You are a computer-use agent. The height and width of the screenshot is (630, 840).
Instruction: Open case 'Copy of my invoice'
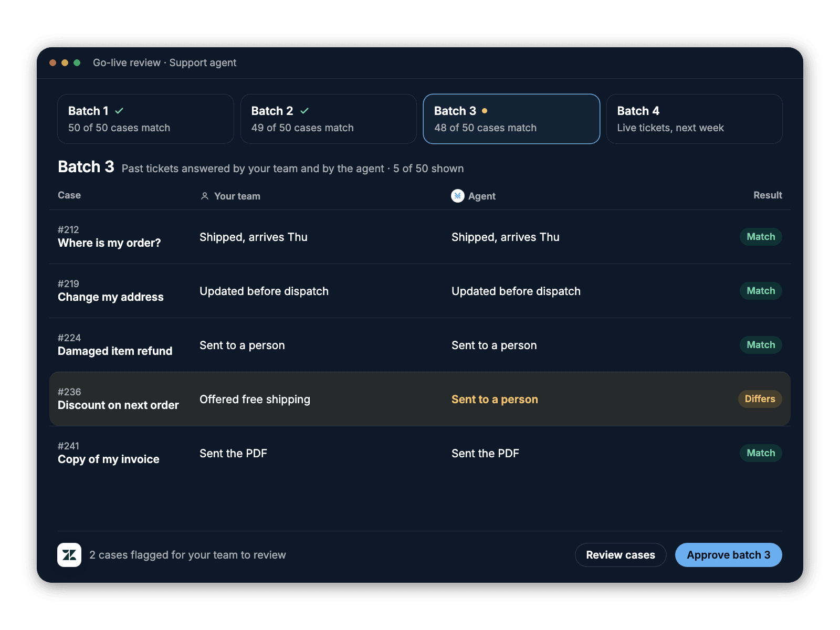(420, 453)
